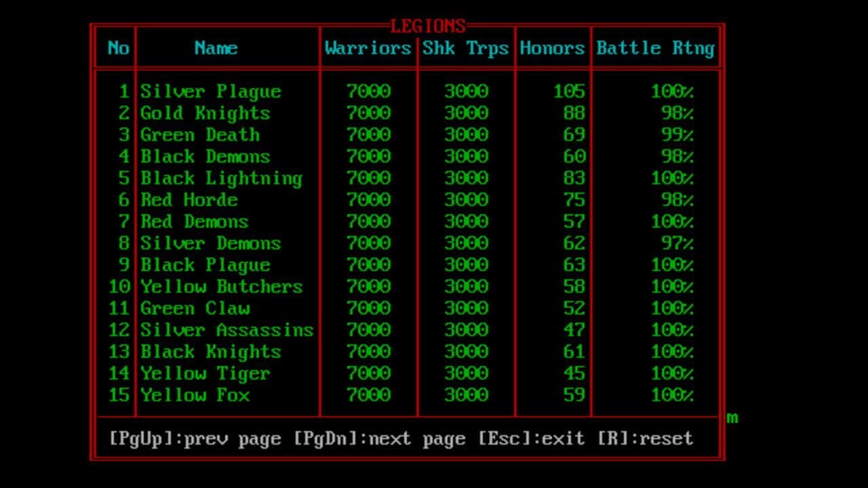The width and height of the screenshot is (868, 488).
Task: Click the Honors column header
Action: 553,48
